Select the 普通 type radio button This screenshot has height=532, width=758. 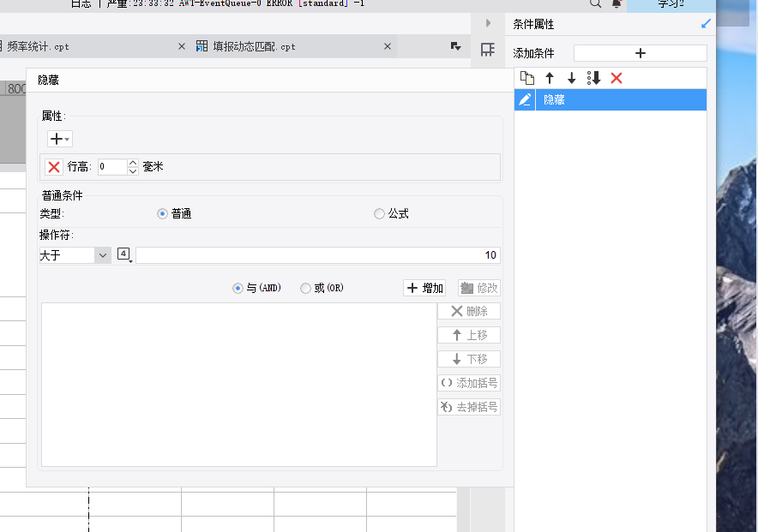click(162, 213)
